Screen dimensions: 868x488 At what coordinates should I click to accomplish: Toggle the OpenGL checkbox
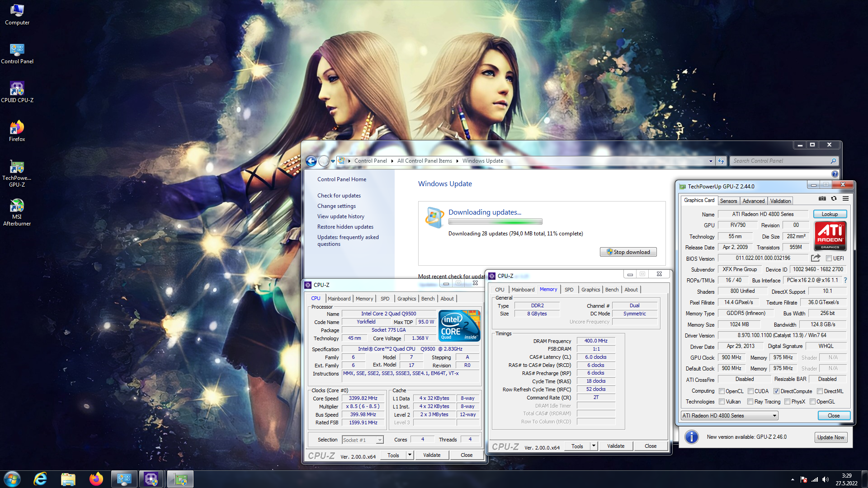[x=812, y=402]
